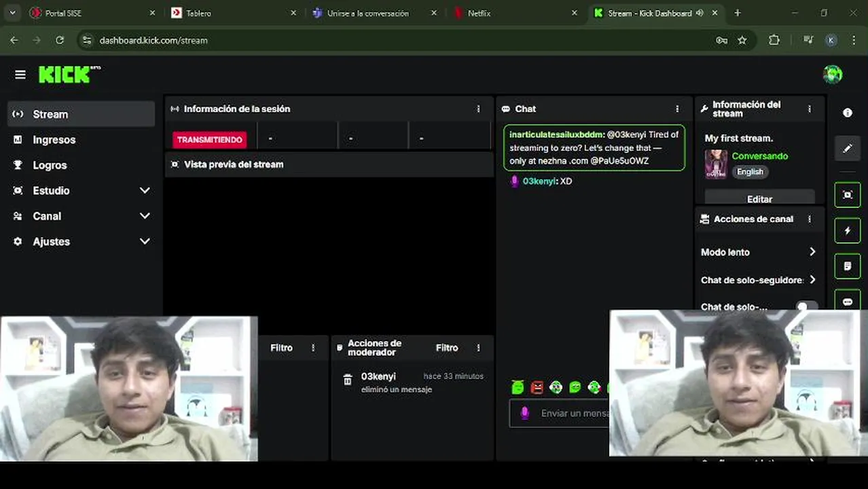Screen dimensions: 868x489
Task: Click the browser address bar URL
Action: coord(153,40)
